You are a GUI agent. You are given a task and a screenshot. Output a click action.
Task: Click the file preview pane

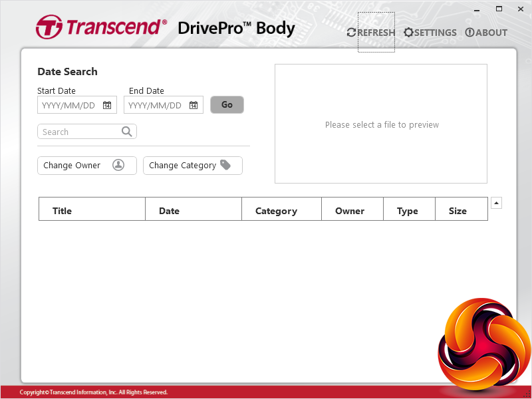click(380, 124)
